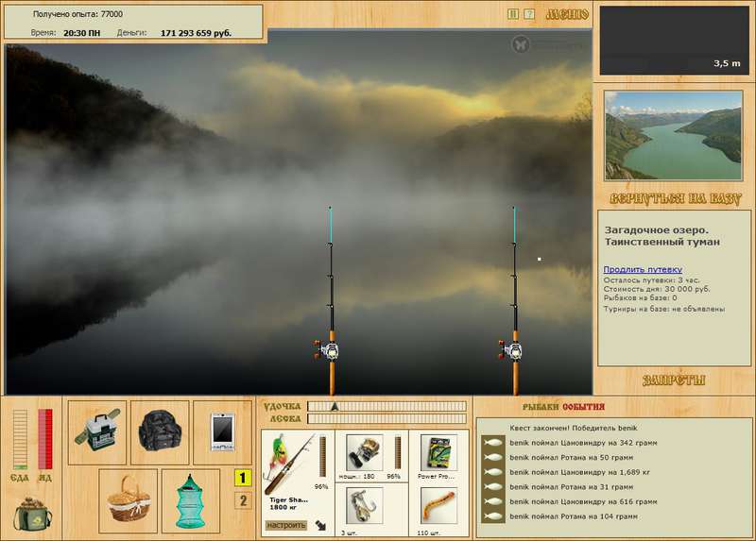756x541 pixels.
Task: Expand tackle panel with arrow icon
Action: [x=320, y=525]
